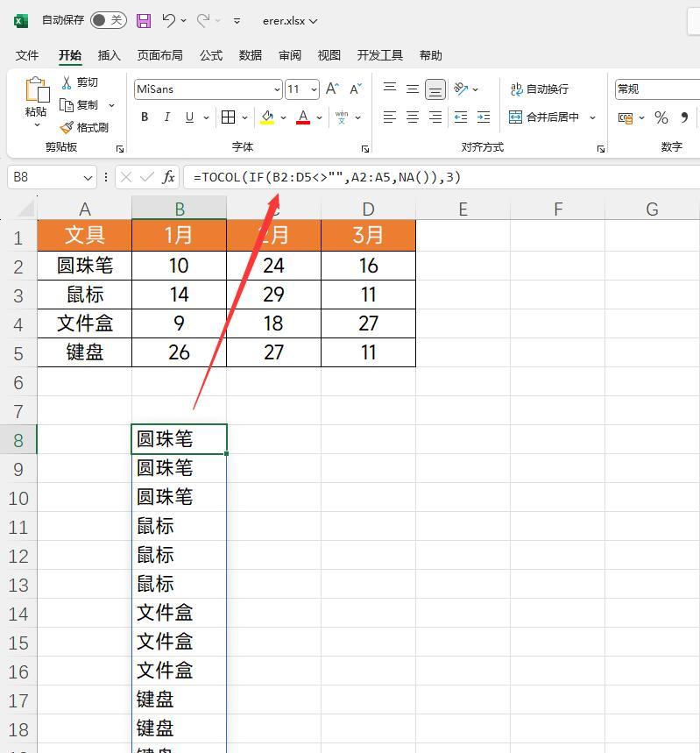
Task: Click the percent style icon
Action: [x=661, y=117]
